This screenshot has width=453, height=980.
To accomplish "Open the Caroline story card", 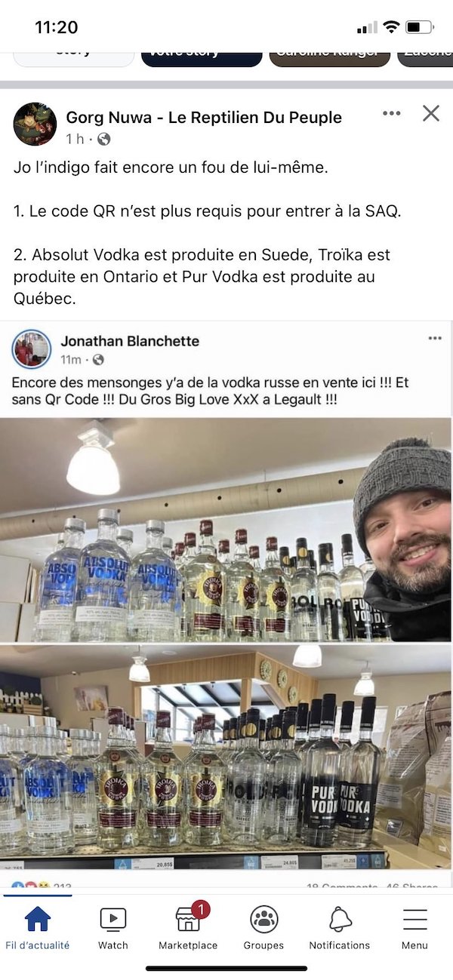I will click(x=330, y=56).
